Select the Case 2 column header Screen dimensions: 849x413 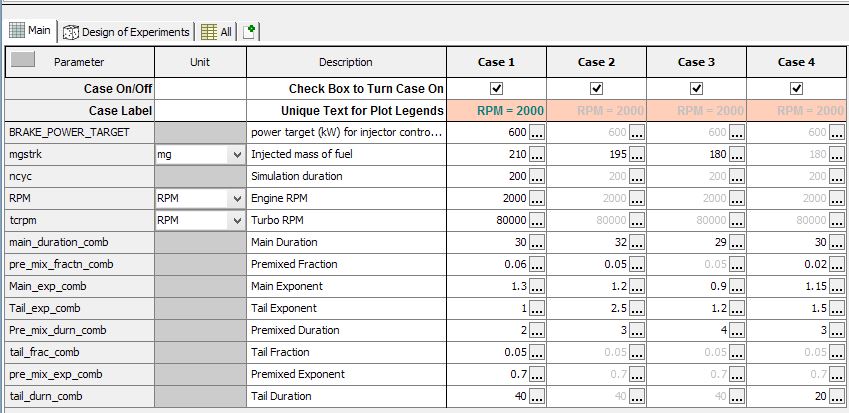point(596,62)
